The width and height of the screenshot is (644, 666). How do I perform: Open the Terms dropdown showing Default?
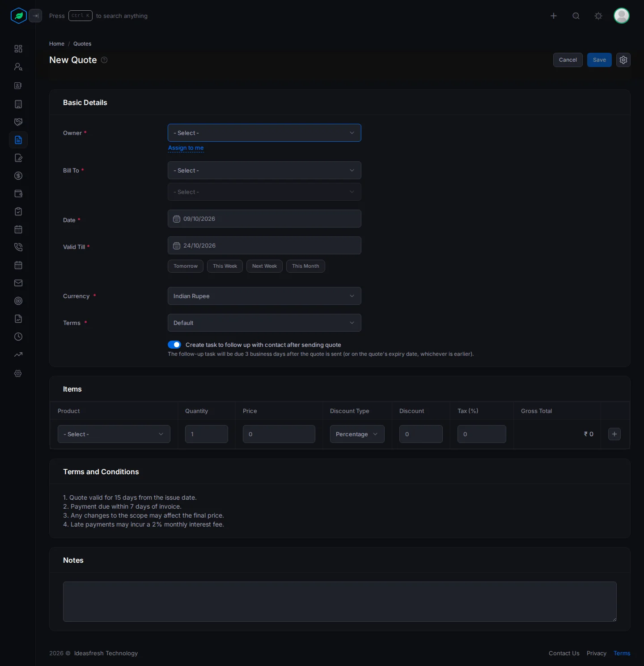click(264, 323)
